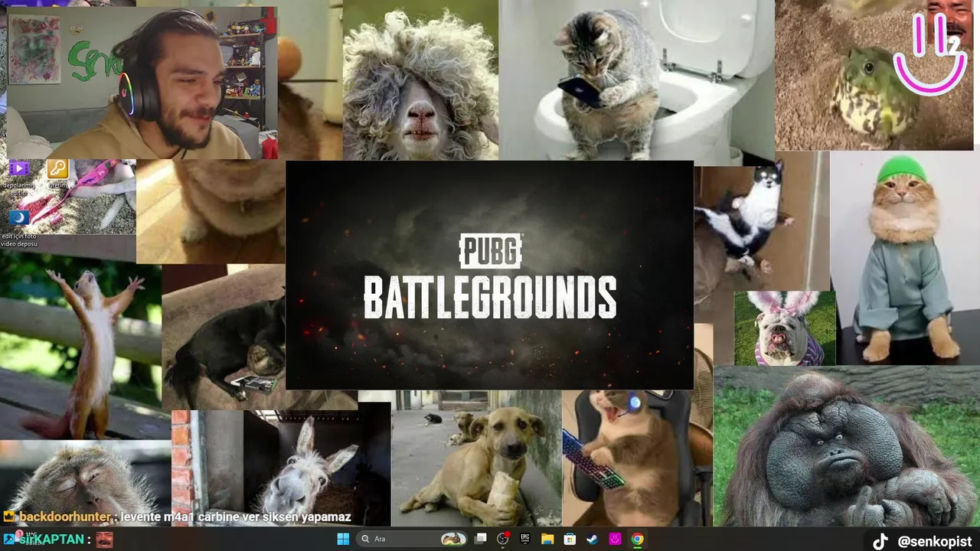Click the emote beside sirKAPTAN's name

(x=104, y=540)
